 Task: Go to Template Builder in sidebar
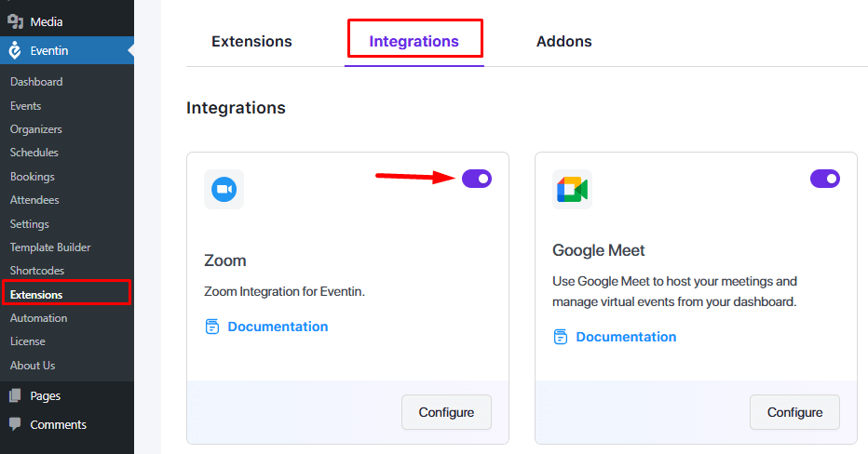click(50, 247)
